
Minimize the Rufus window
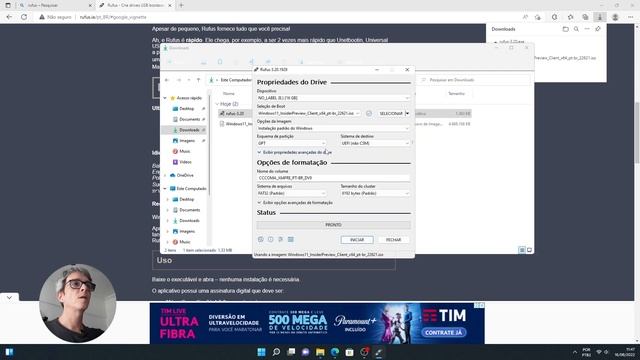377,70
